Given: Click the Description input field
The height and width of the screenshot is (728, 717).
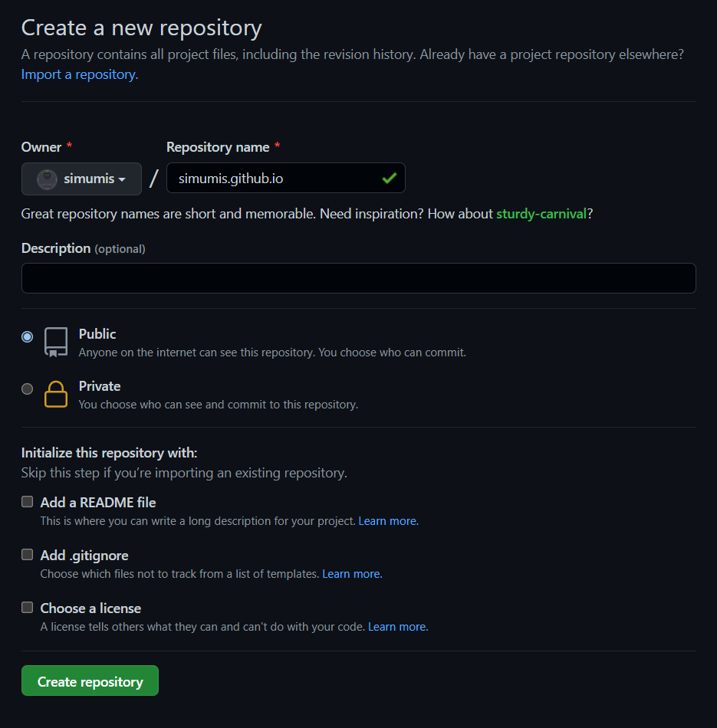Looking at the screenshot, I should tap(359, 278).
